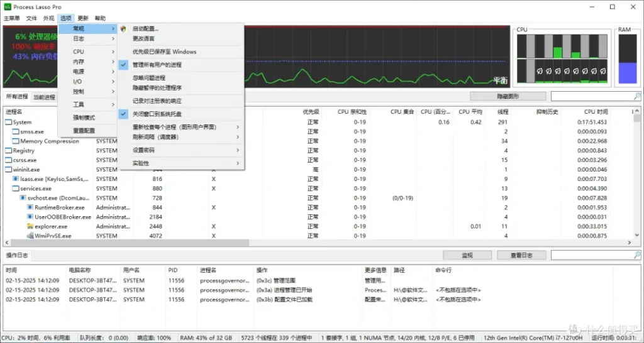Select 重置配置 in options menu

point(88,131)
